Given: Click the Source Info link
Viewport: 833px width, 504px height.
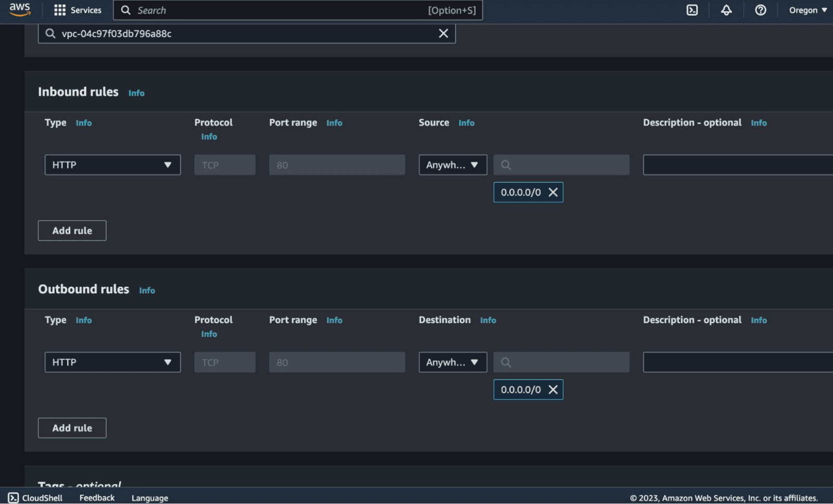Looking at the screenshot, I should (466, 123).
